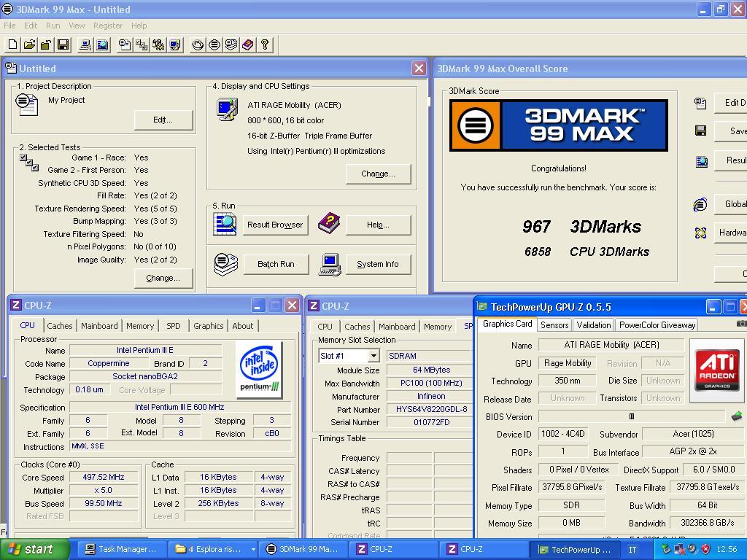Click Edit in Project Description
Viewport: 747px width, 560px height.
[x=163, y=120]
